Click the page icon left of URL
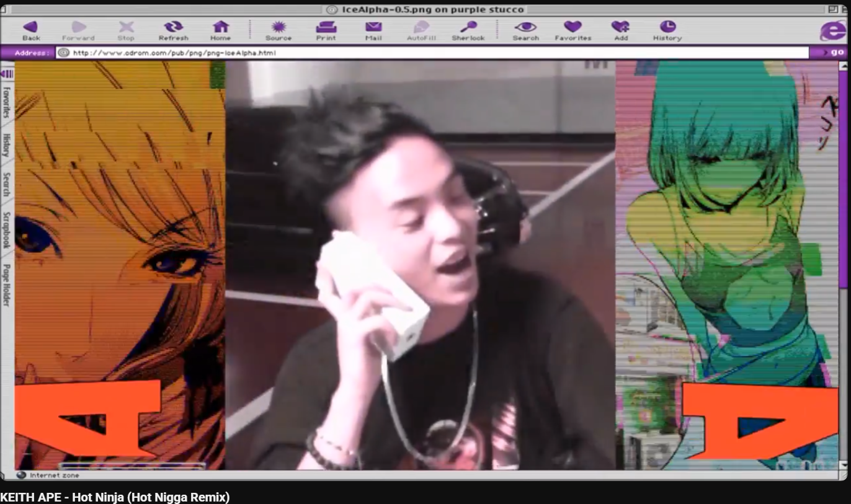 (63, 53)
